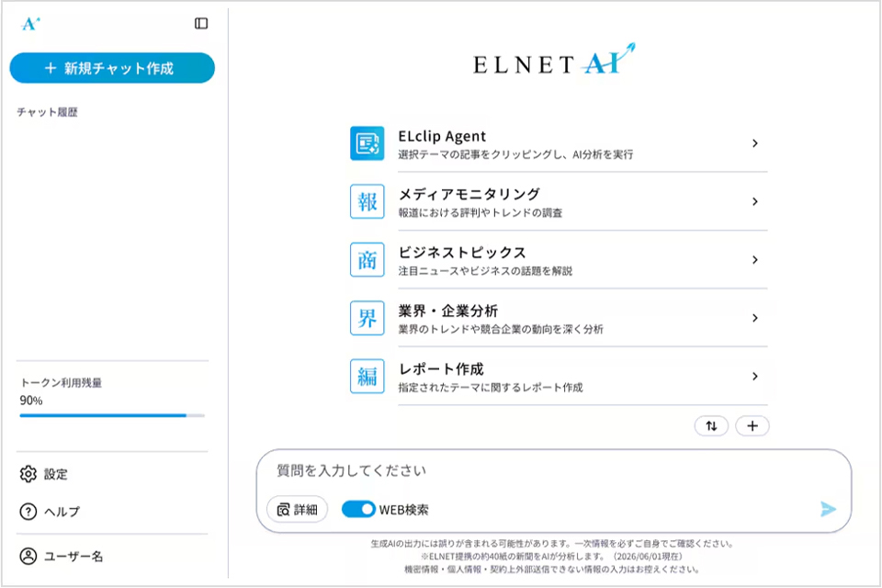882x588 pixels.
Task: Click the ※ELNET提携の約40紙 notice line
Action: click(x=552, y=557)
